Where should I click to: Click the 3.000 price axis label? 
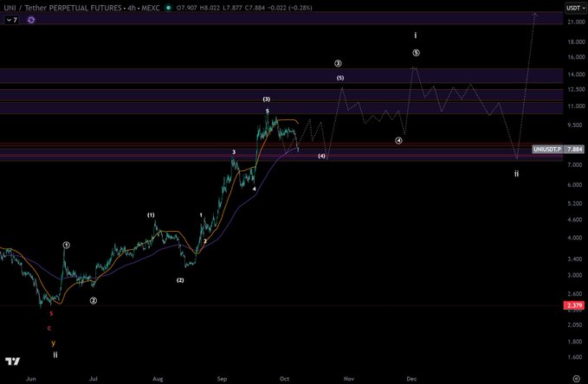pyautogui.click(x=576, y=275)
